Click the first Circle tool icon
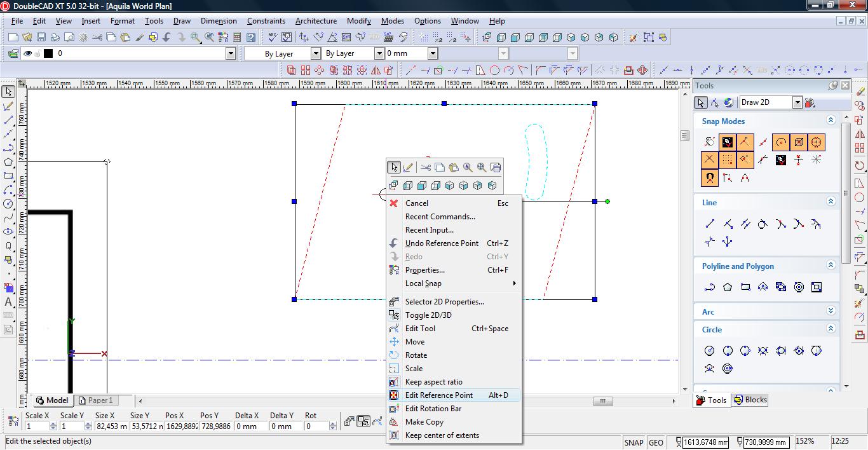The image size is (868, 450). click(x=710, y=350)
